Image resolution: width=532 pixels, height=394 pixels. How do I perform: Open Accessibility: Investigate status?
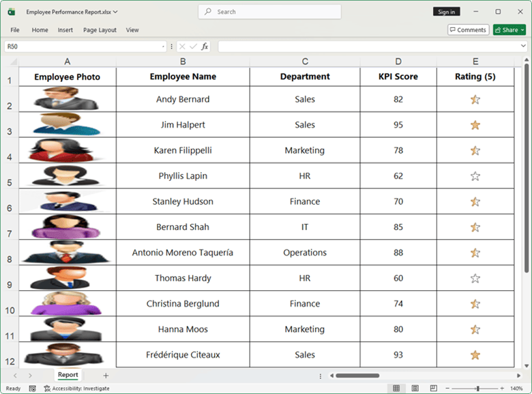pyautogui.click(x=76, y=389)
